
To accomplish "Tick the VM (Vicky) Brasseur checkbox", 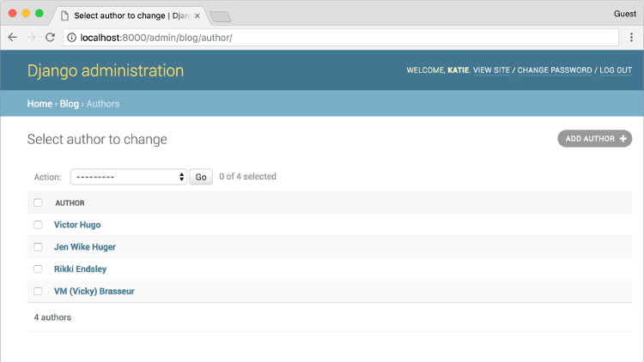I will [x=38, y=292].
